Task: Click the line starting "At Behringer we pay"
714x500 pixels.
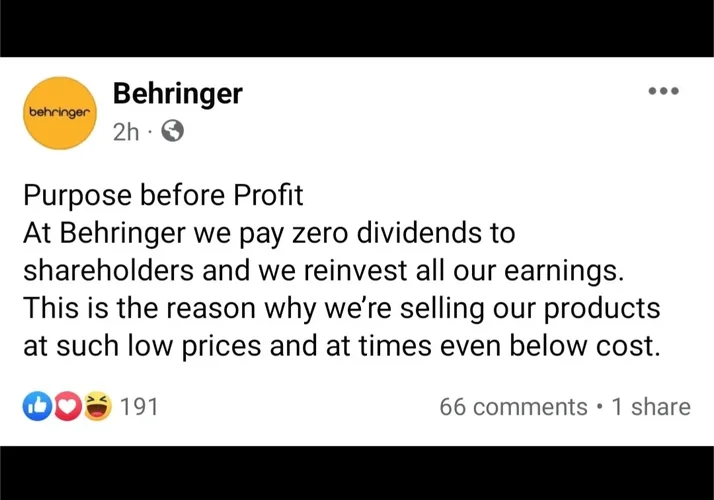Action: [x=270, y=233]
